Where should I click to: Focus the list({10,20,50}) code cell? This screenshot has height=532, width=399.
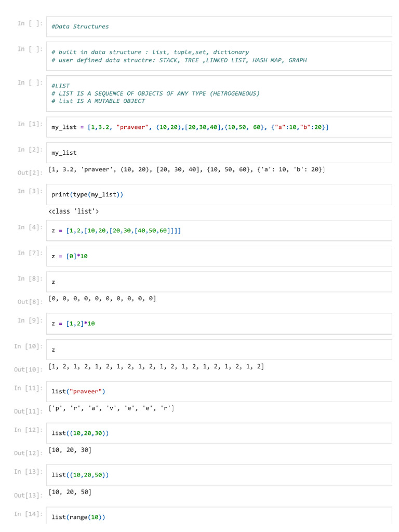coord(219,475)
